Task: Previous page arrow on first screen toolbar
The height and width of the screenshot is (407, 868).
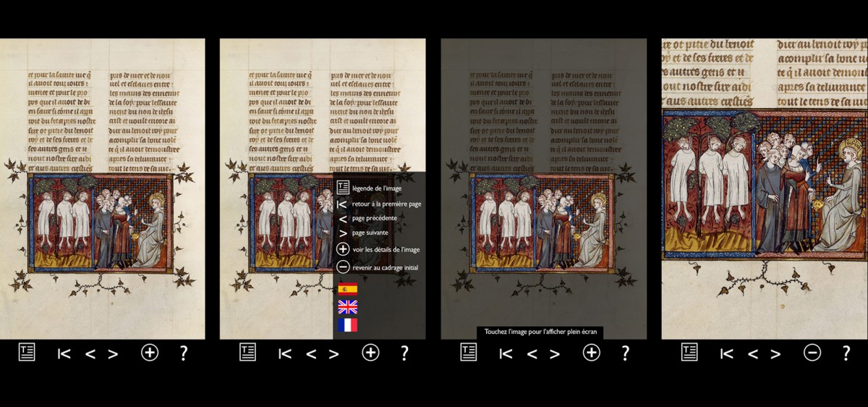Action: coord(90,353)
